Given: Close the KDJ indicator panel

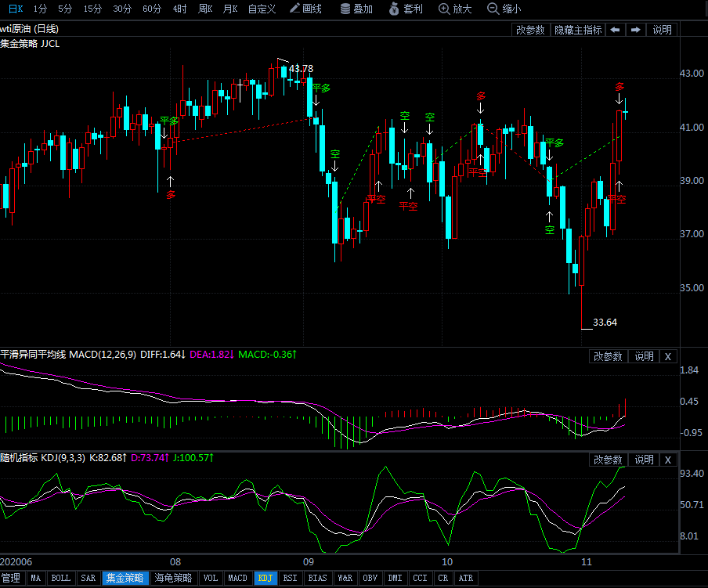Looking at the screenshot, I should (x=667, y=460).
